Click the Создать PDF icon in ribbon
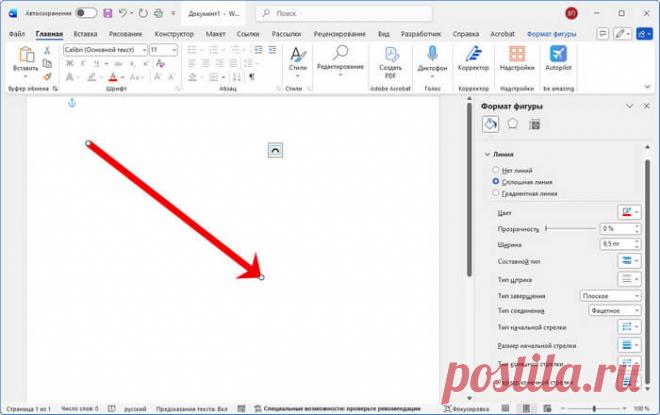The width and height of the screenshot is (660, 415). pyautogui.click(x=389, y=55)
